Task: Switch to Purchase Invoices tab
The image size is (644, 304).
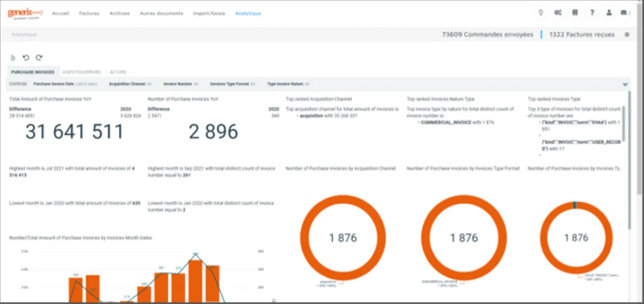Action: (33, 72)
